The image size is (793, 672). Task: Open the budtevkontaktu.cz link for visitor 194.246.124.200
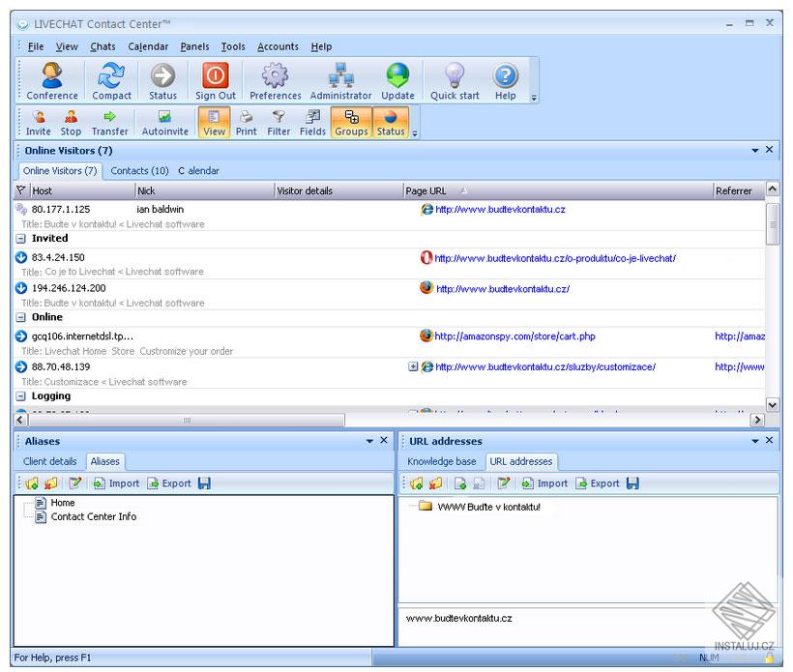pyautogui.click(x=502, y=288)
